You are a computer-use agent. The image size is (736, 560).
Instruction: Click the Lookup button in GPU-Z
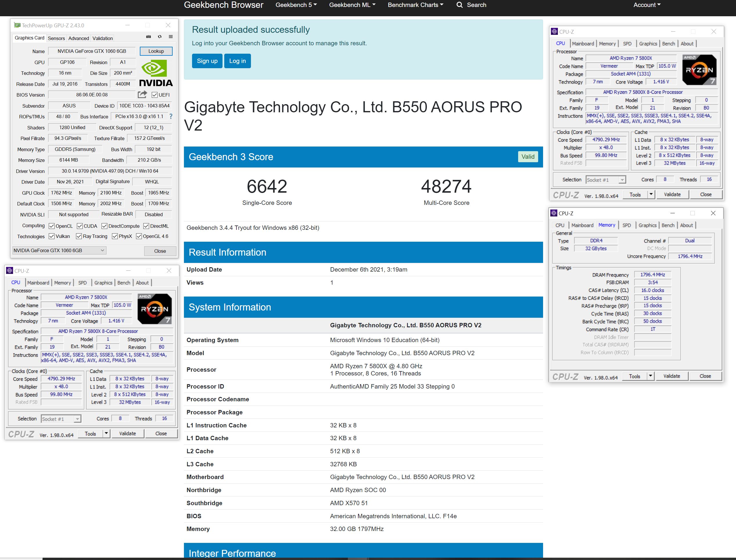coord(156,51)
